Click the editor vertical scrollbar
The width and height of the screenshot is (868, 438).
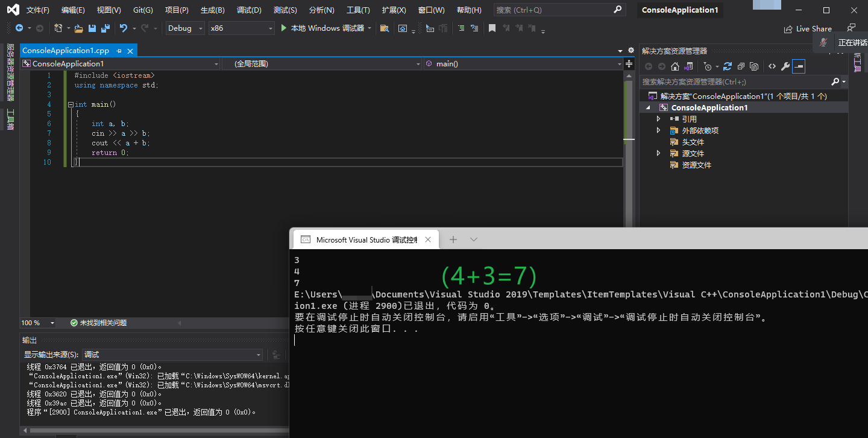click(629, 181)
